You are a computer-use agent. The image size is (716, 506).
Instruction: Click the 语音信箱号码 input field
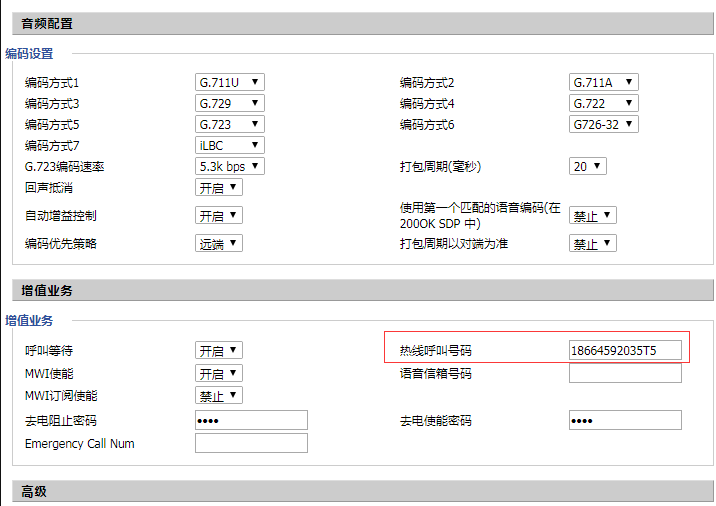(624, 373)
